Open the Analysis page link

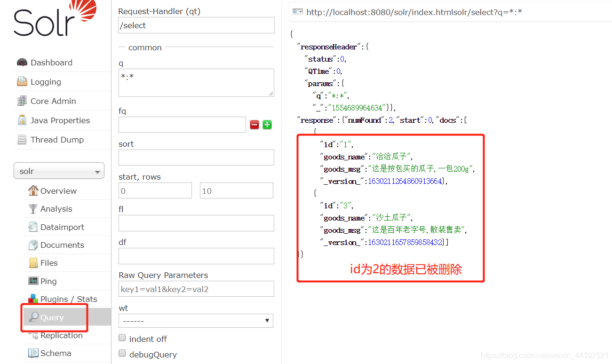pyautogui.click(x=56, y=209)
